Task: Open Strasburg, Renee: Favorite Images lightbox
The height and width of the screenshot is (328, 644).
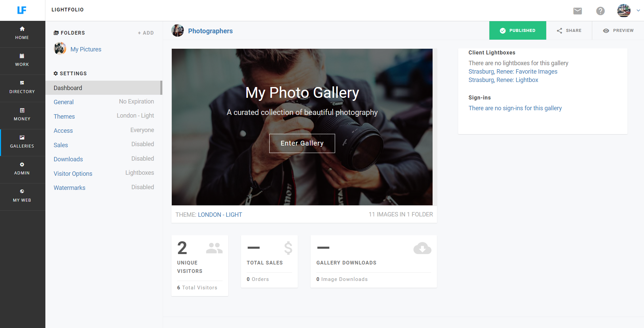Action: click(513, 72)
